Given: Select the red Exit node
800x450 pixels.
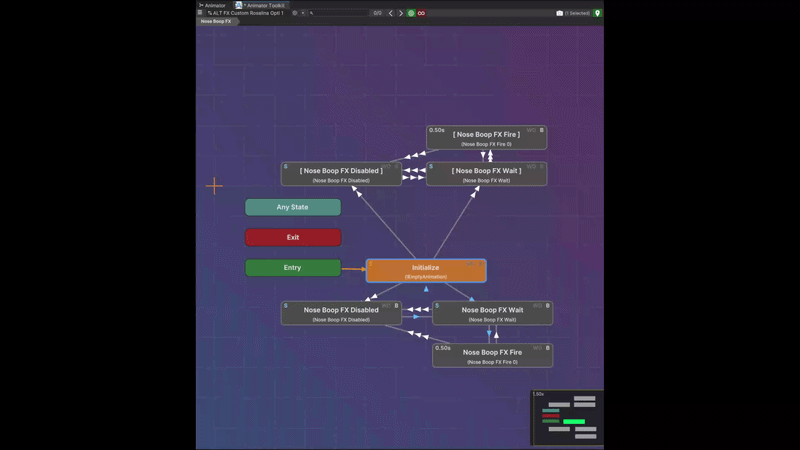Looking at the screenshot, I should click(x=293, y=237).
